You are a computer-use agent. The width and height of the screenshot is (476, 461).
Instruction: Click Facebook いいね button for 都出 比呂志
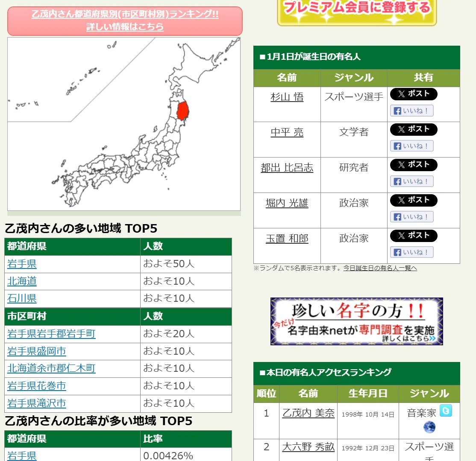(411, 181)
